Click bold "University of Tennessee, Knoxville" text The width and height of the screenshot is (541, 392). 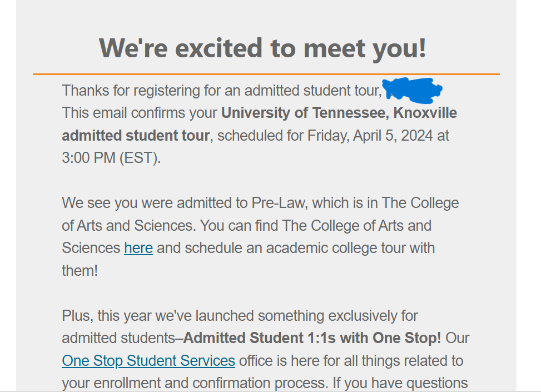click(339, 113)
